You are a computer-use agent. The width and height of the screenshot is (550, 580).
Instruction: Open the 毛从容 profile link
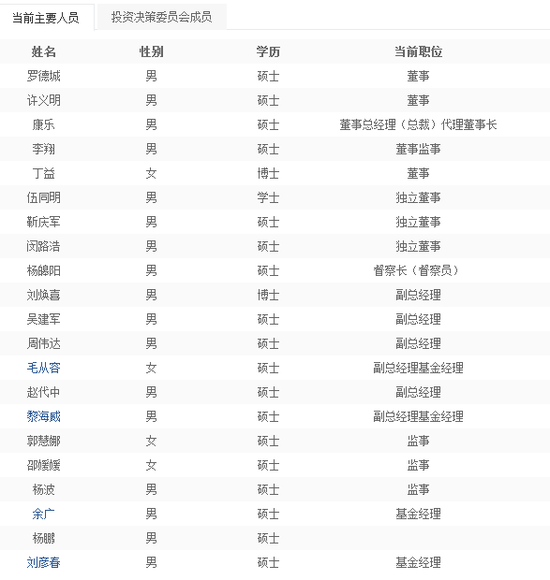coord(44,368)
